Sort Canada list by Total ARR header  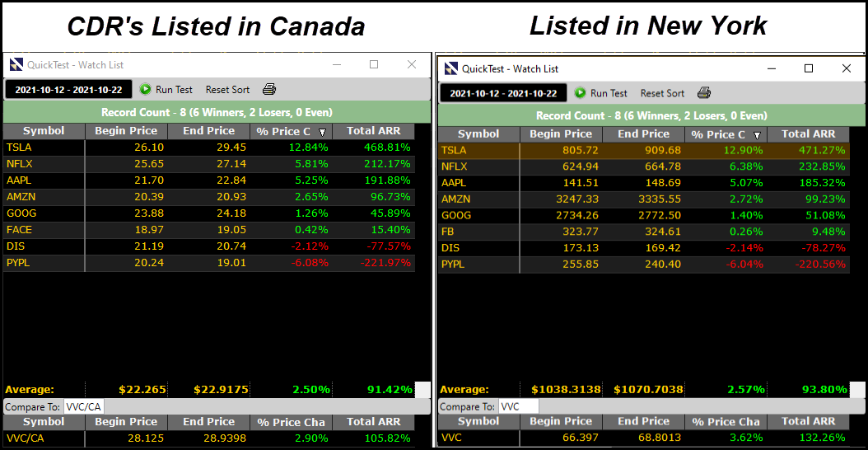[x=374, y=131]
